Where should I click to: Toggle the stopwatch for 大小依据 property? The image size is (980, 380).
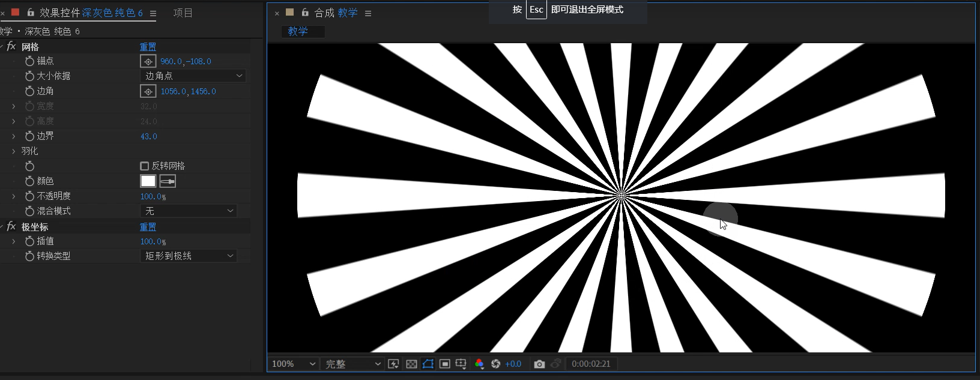29,76
